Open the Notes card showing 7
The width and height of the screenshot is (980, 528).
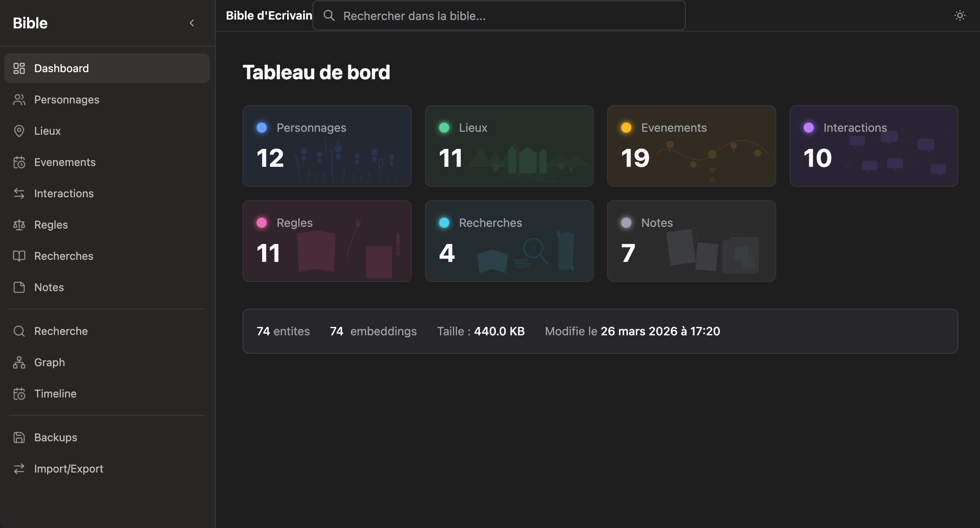692,241
